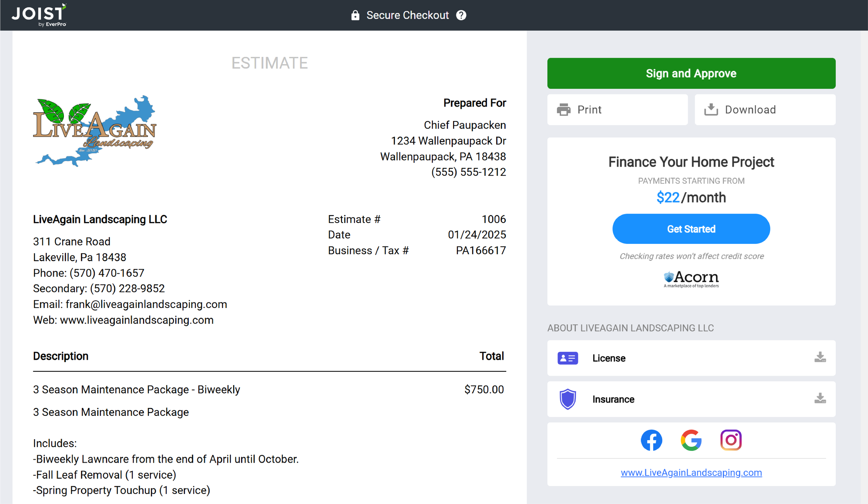868x504 pixels.
Task: Click the printer icon
Action: tap(564, 110)
